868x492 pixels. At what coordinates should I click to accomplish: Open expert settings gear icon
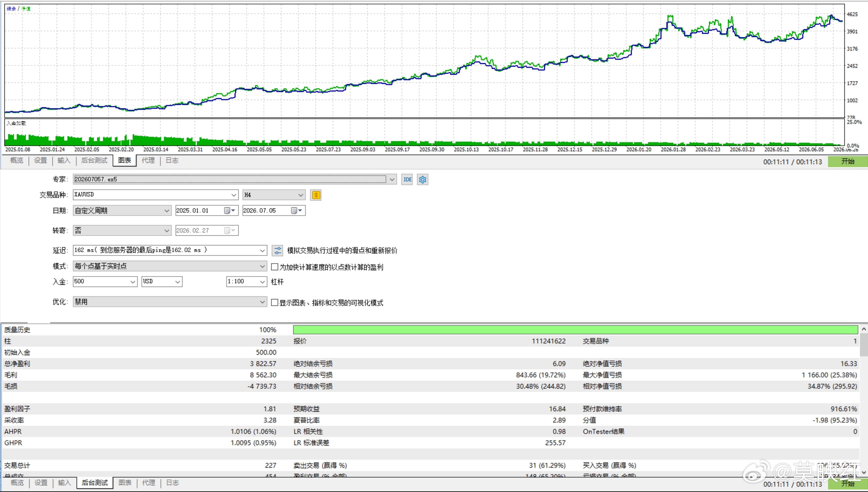423,180
